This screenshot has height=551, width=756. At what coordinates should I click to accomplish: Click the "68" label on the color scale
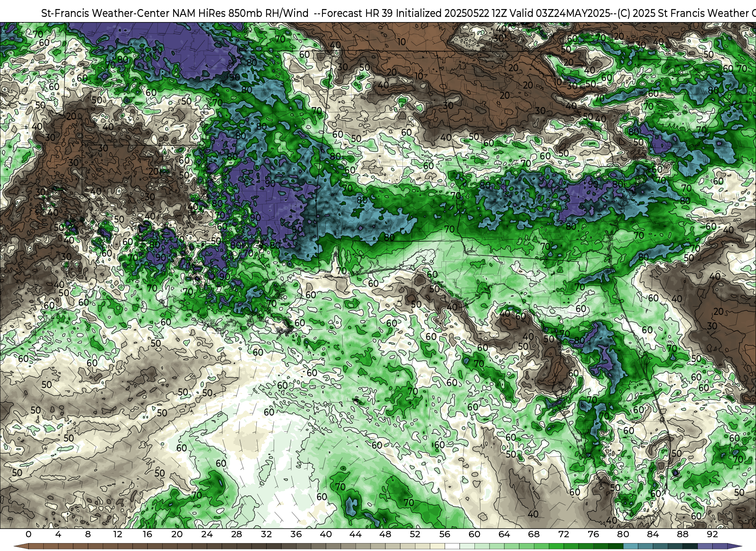[534, 534]
